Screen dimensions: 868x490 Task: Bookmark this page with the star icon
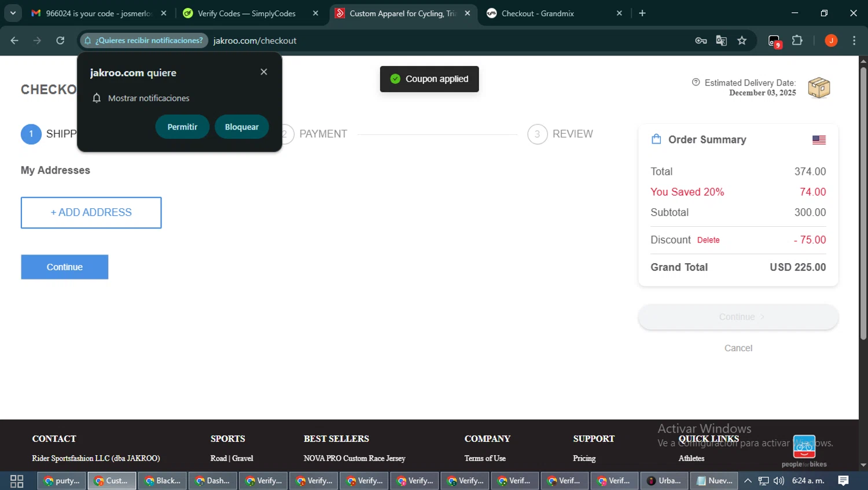tap(742, 40)
